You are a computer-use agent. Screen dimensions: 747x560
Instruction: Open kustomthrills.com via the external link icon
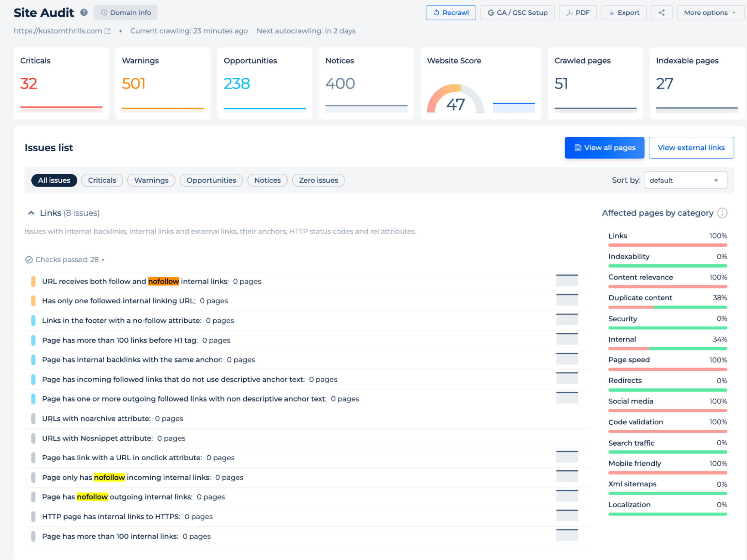(107, 31)
